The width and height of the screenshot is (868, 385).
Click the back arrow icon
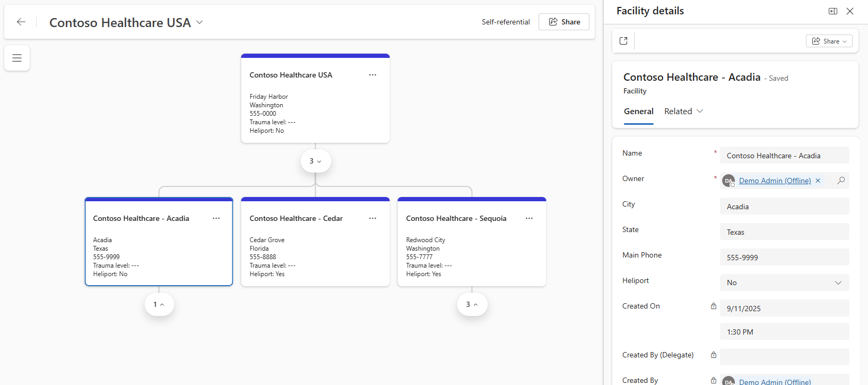coord(21,22)
